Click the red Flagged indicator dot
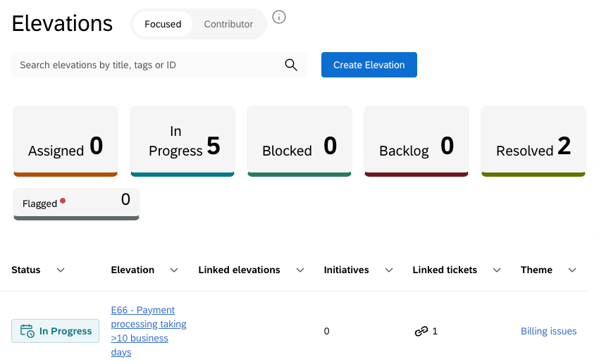The height and width of the screenshot is (364, 599). point(63,201)
